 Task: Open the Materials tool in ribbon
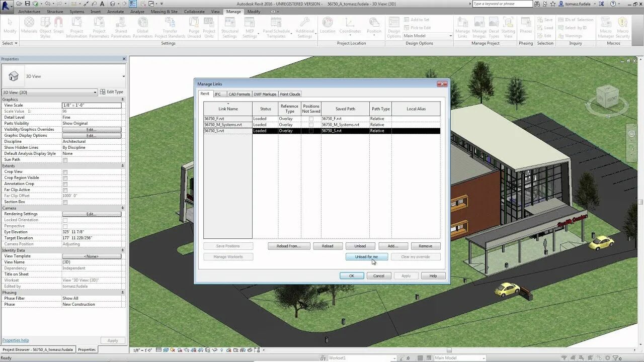(29, 26)
